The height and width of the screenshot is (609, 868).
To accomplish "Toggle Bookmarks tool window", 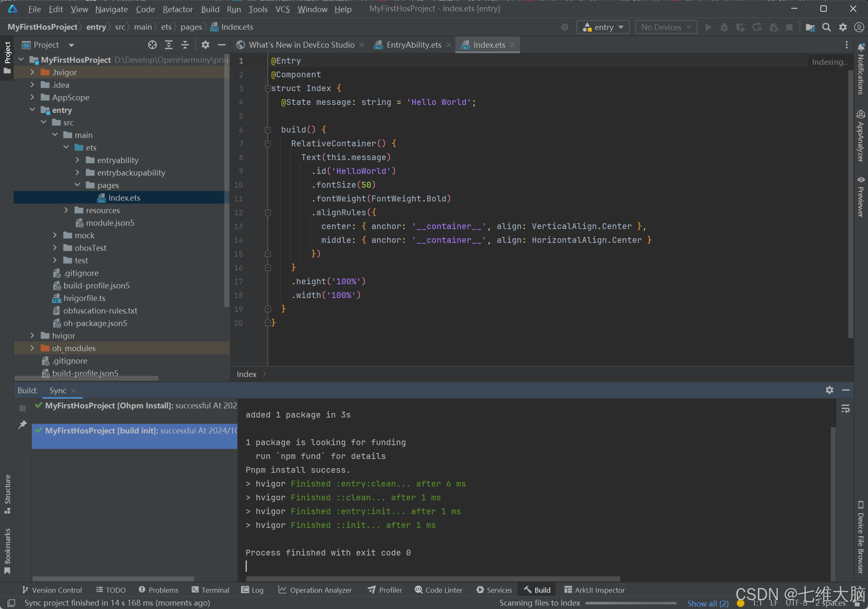I will (7, 551).
